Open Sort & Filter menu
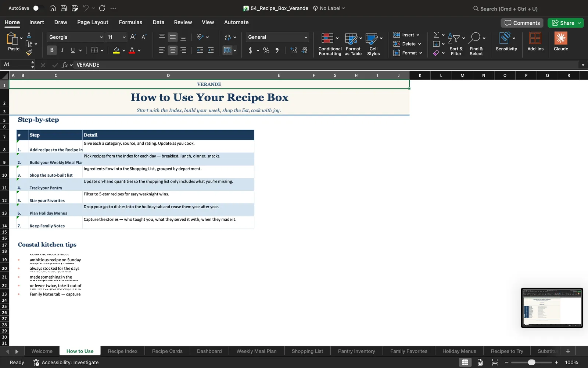Image resolution: width=588 pixels, height=368 pixels. (x=456, y=44)
